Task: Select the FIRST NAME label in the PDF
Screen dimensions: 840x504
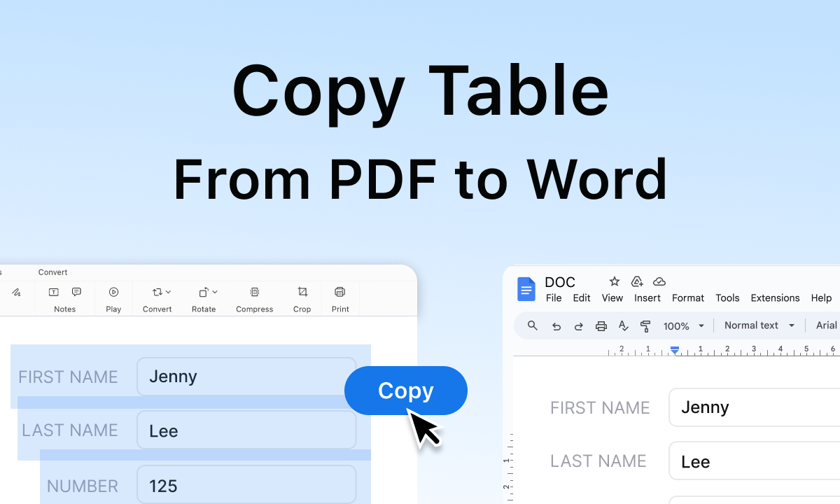Action: 68,377
